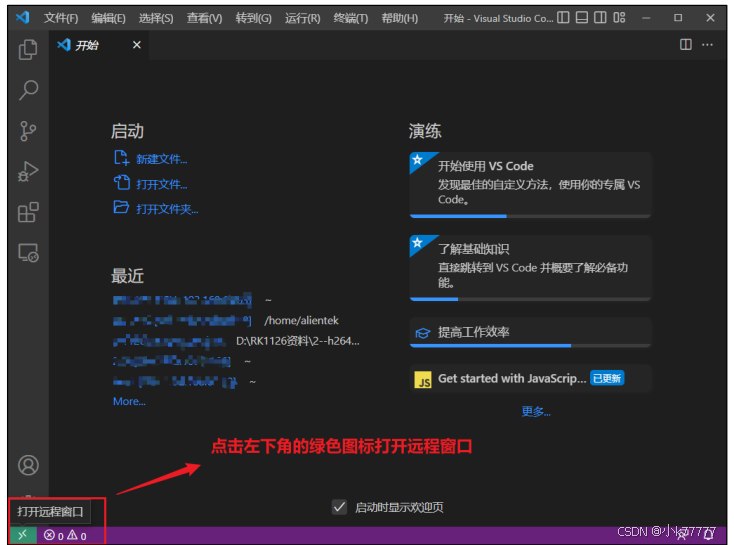
Task: Open the 编辑(E) menu
Action: tap(108, 18)
